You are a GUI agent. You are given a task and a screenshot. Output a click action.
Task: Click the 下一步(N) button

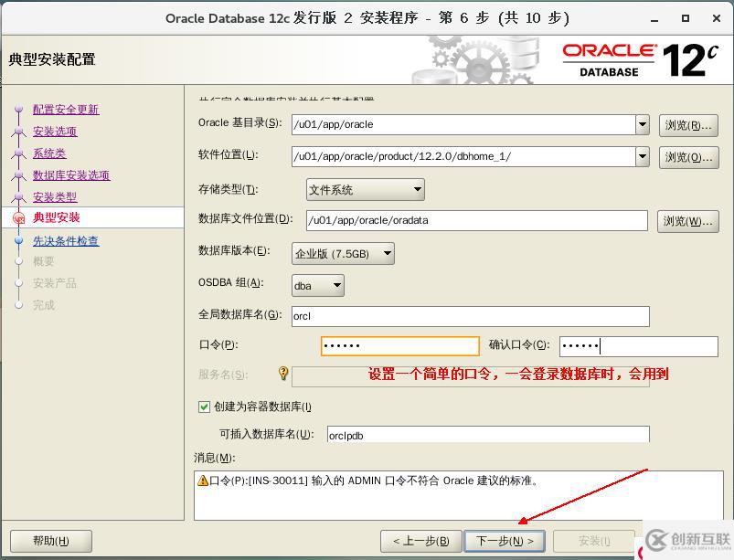pos(505,541)
